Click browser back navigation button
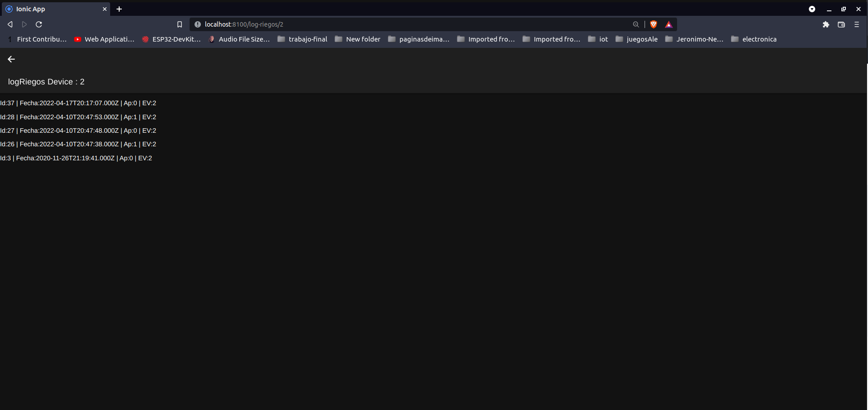The height and width of the screenshot is (410, 868). pos(10,24)
